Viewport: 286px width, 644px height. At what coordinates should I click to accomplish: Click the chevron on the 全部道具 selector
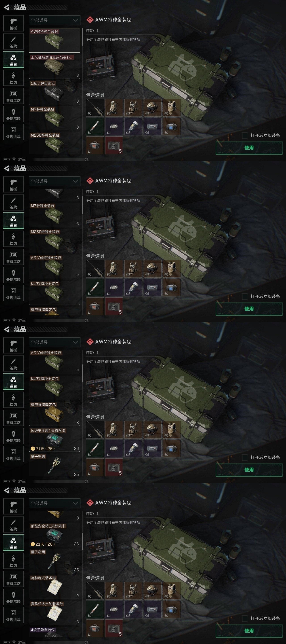coord(75,20)
